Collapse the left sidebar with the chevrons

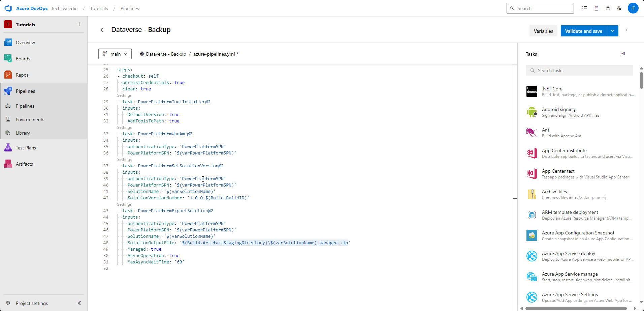(79, 303)
